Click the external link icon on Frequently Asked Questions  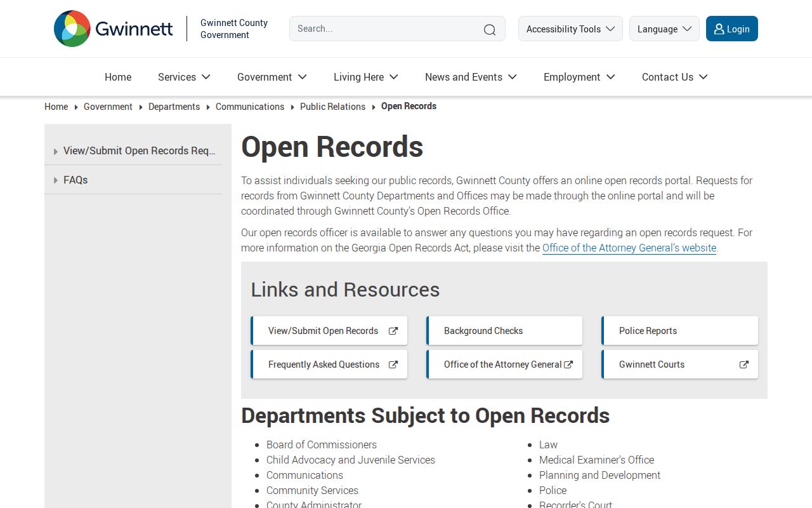[x=393, y=364]
